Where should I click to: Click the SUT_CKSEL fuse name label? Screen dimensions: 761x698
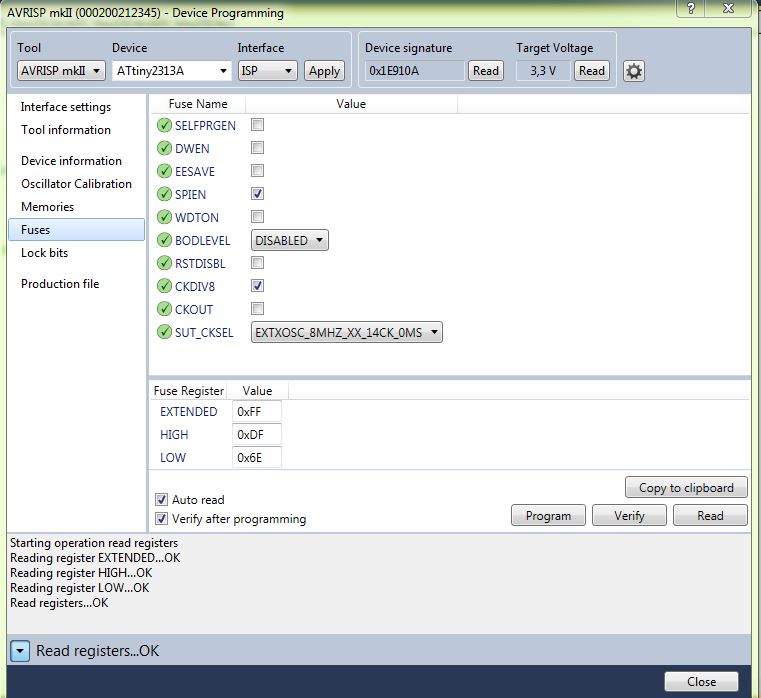point(204,332)
